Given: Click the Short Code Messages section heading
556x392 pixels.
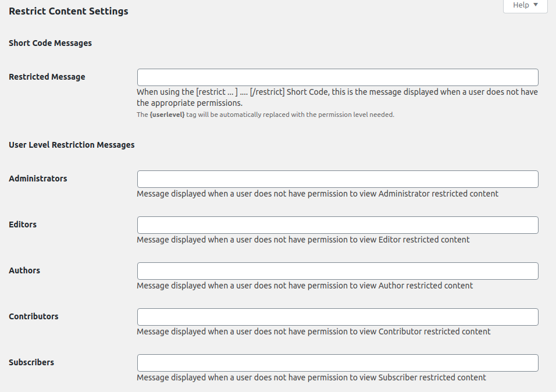Looking at the screenshot, I should coord(50,43).
